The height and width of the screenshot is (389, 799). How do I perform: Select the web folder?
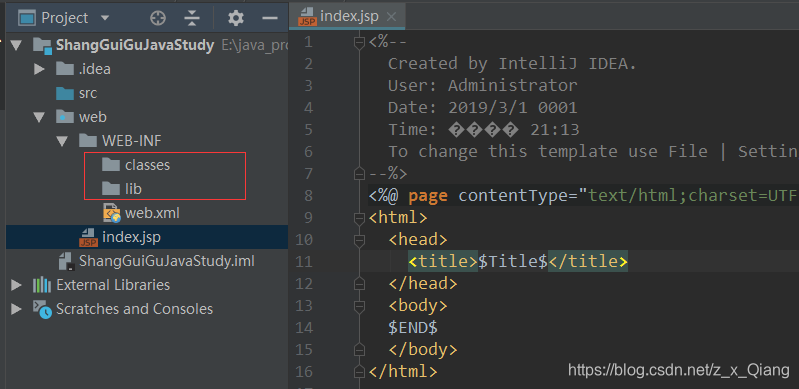coord(93,117)
